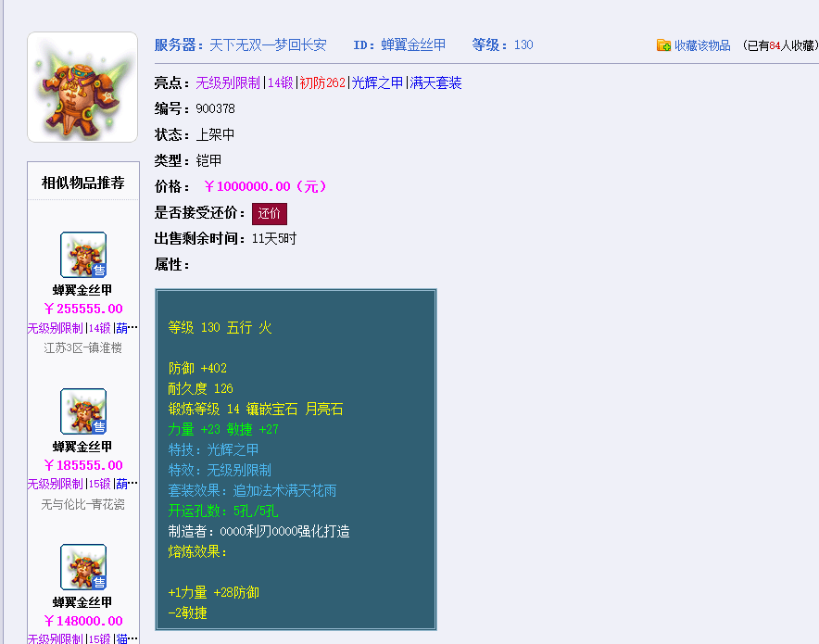Click the 无与伦比-青花瓷 server label
This screenshot has width=819, height=644.
(x=83, y=505)
